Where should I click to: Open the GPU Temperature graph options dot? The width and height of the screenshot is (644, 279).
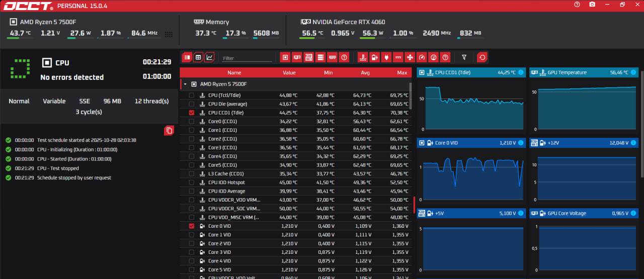pos(633,72)
